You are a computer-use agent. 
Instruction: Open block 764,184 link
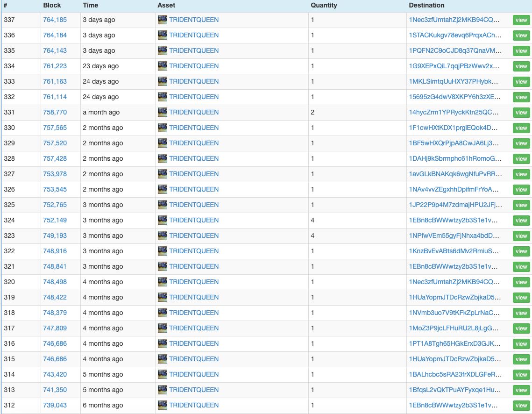coord(55,35)
